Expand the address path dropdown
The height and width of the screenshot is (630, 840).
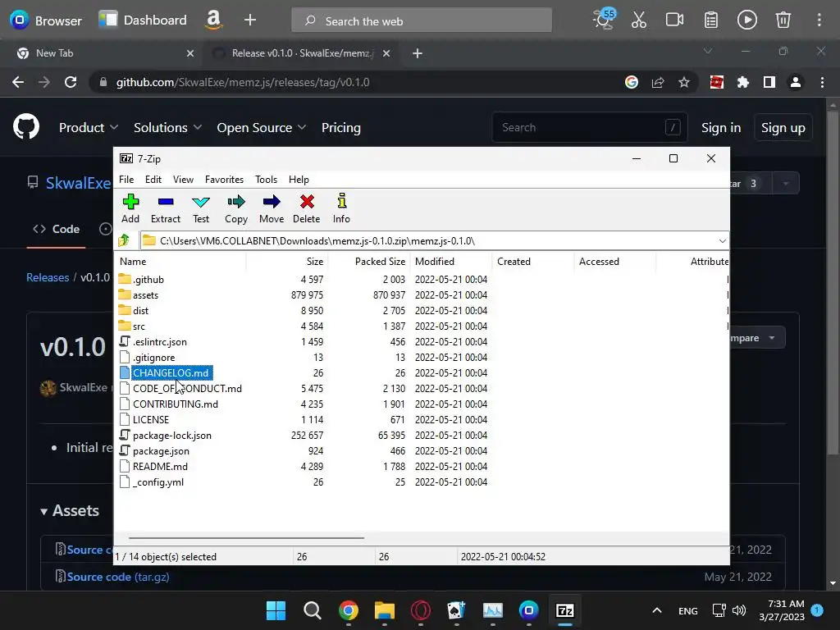point(722,241)
